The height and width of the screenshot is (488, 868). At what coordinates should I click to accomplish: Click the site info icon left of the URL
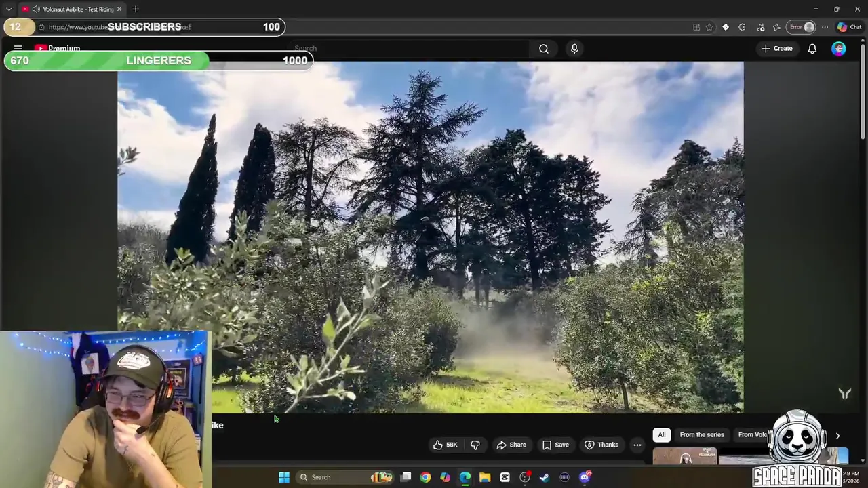tap(41, 27)
